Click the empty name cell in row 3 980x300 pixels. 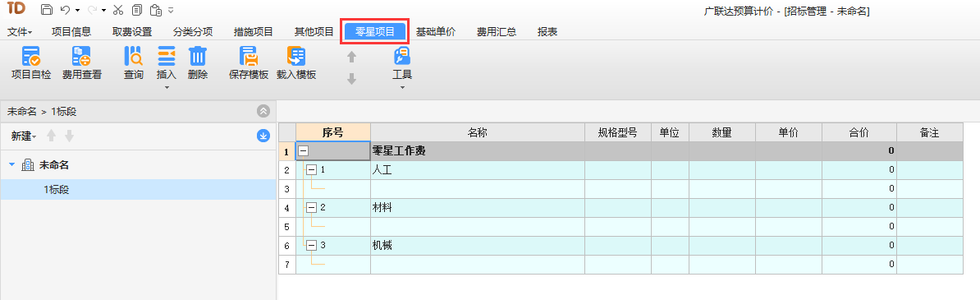(478, 188)
